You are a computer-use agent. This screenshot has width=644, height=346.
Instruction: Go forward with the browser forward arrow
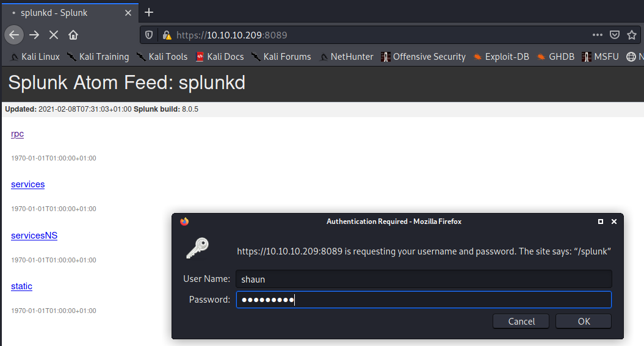tap(34, 35)
